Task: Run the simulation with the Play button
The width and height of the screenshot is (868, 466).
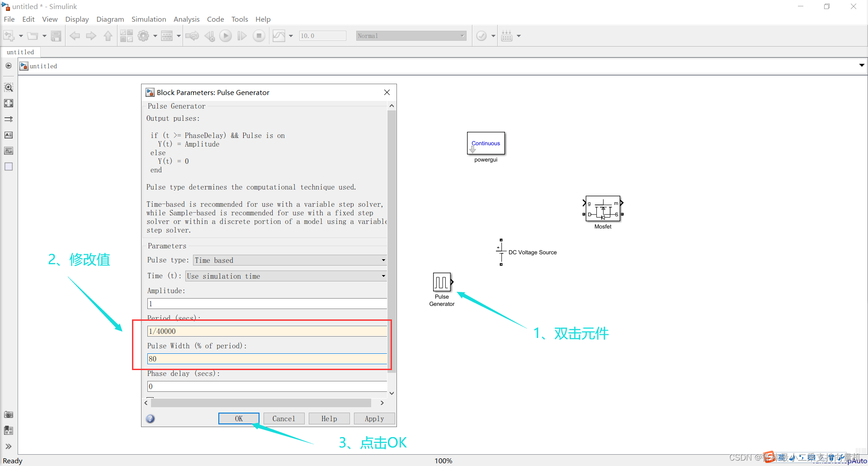Action: point(226,36)
